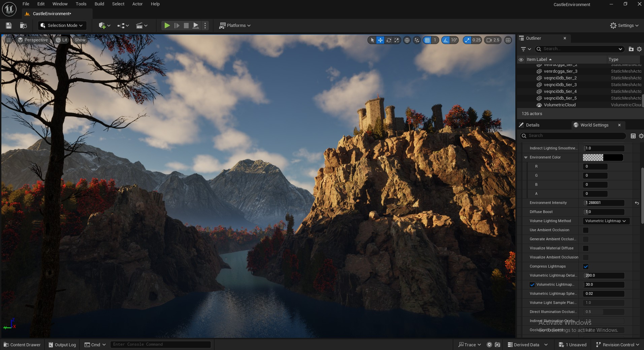Viewport: 644px width, 350px height.
Task: Open World Settings property matrix icon
Action: click(x=633, y=136)
